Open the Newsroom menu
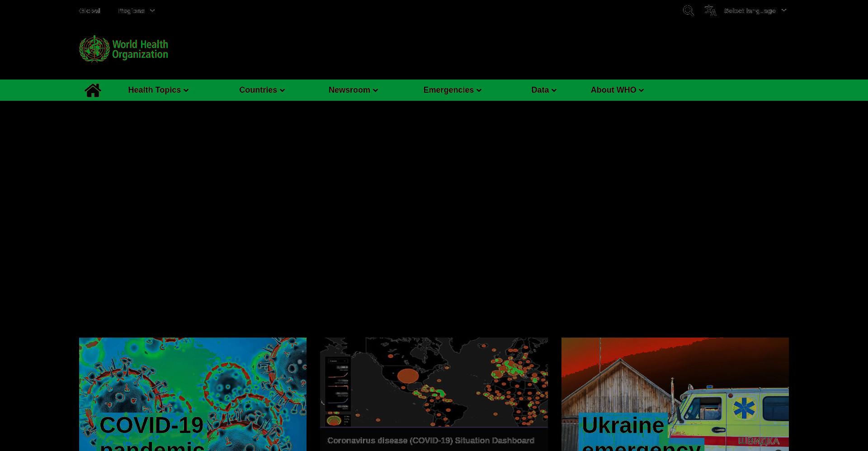 tap(353, 90)
